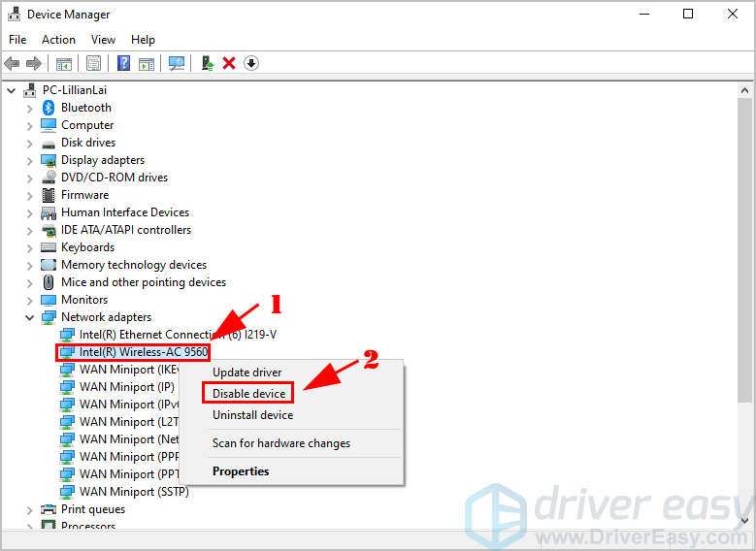Screen dimensions: 756x551
Task: Click the vertical scrollbar up arrow
Action: pos(744,90)
